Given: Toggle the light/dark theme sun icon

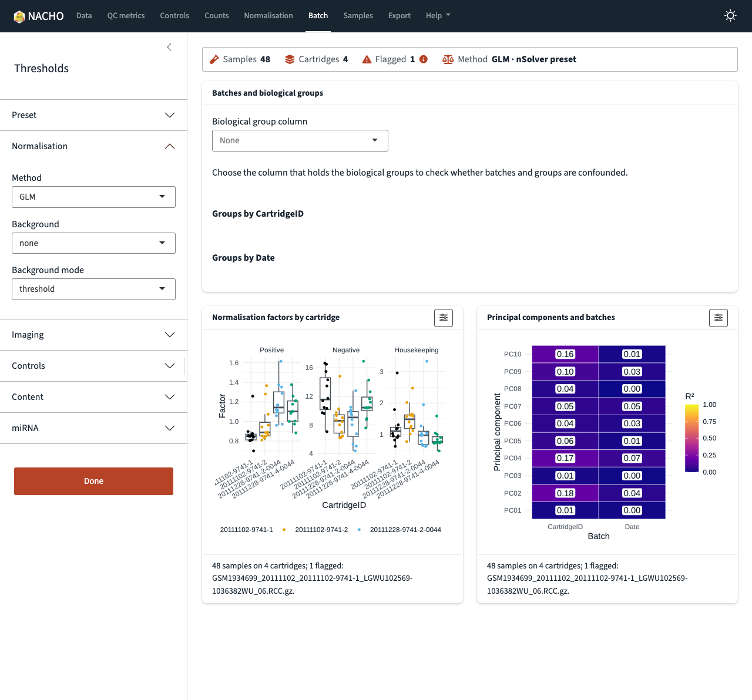Looking at the screenshot, I should click(x=730, y=16).
